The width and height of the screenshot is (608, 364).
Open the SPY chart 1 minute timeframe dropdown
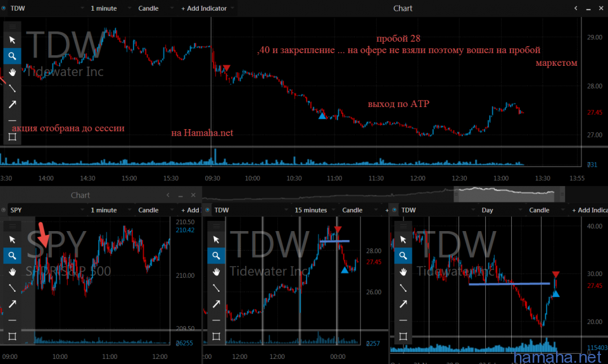point(110,210)
